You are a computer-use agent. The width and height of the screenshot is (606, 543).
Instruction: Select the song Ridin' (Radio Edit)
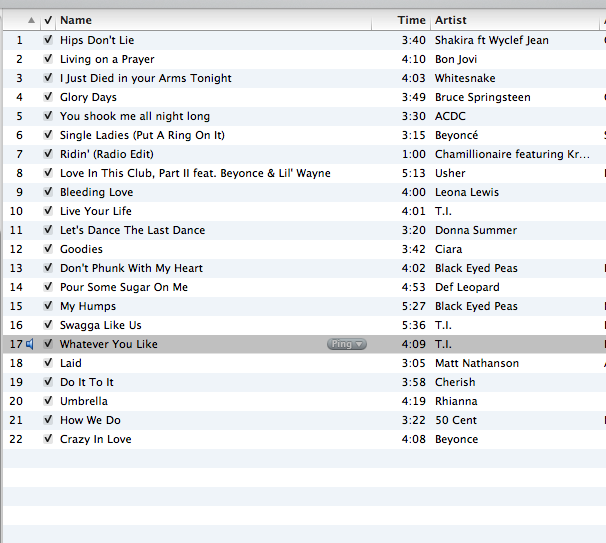[x=107, y=154]
